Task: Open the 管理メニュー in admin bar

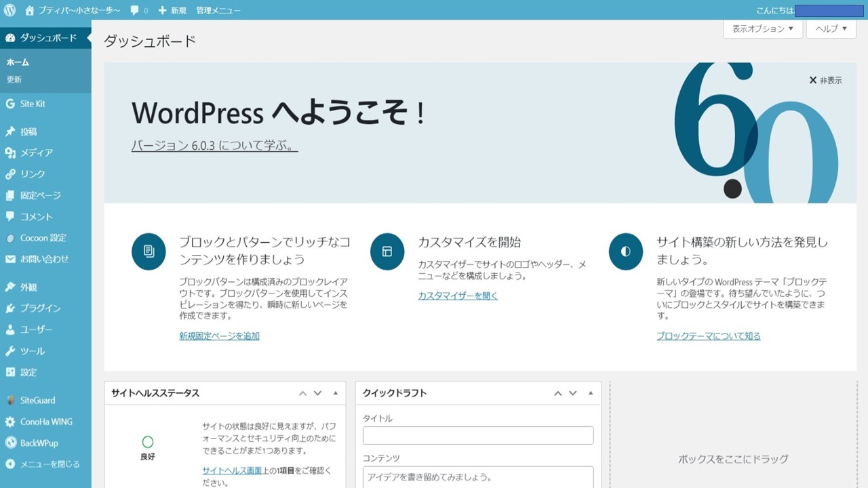Action: (218, 11)
